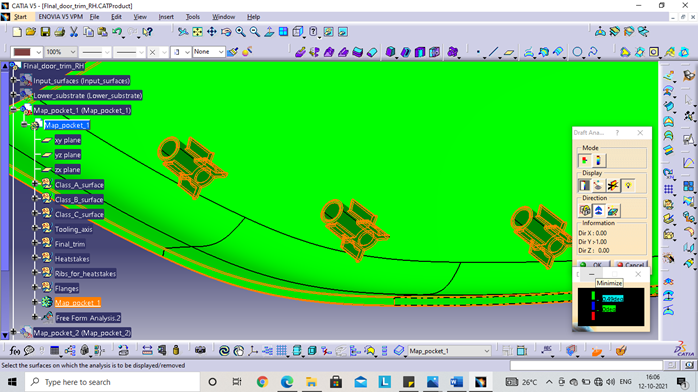Click the Save icon in toolbar
This screenshot has height=392, width=698.
45,32
